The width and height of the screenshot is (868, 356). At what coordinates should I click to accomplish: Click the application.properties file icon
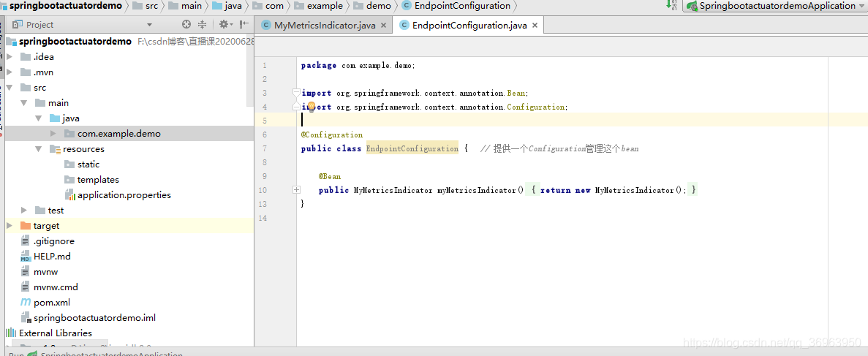coord(69,195)
